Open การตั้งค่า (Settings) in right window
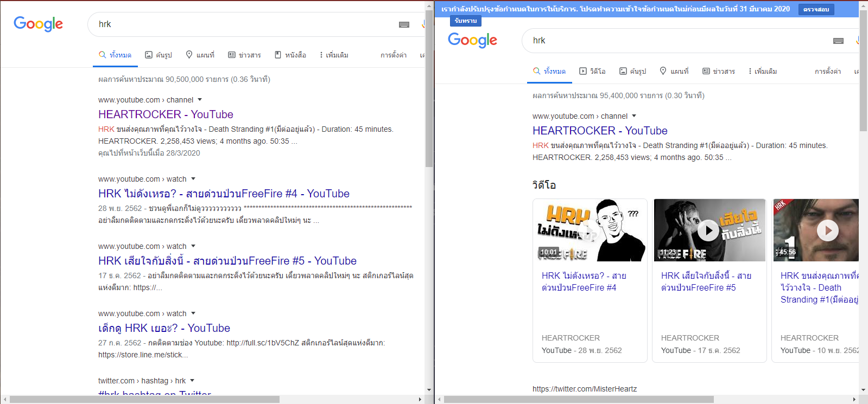The image size is (868, 404). click(828, 71)
